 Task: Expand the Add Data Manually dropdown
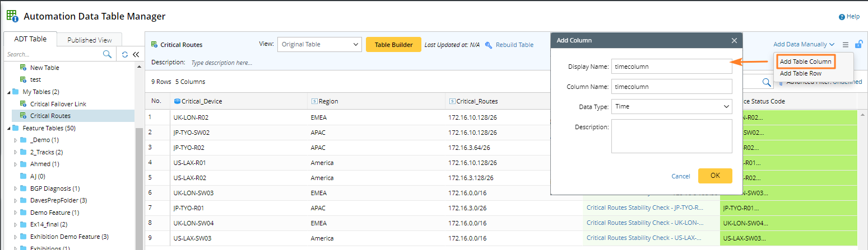804,44
